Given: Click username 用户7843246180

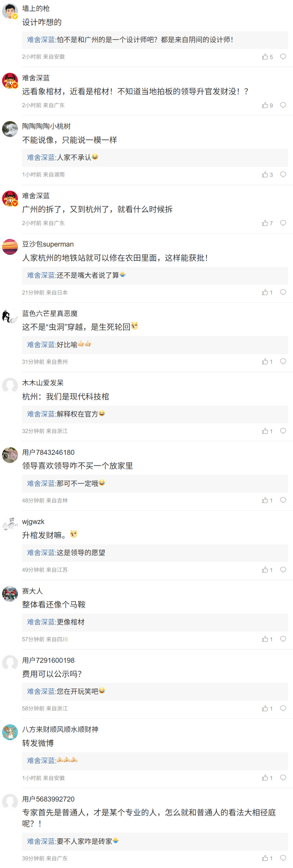Looking at the screenshot, I should pos(48,452).
